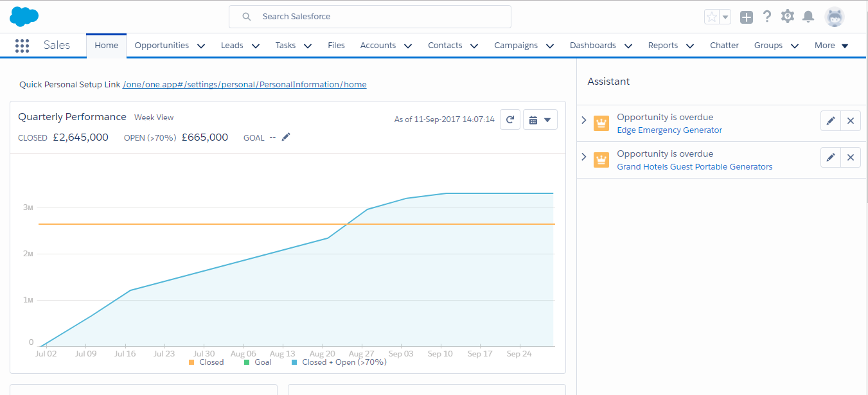Go to the Groups tab
Viewport: 868px width, 395px height.
(x=768, y=46)
